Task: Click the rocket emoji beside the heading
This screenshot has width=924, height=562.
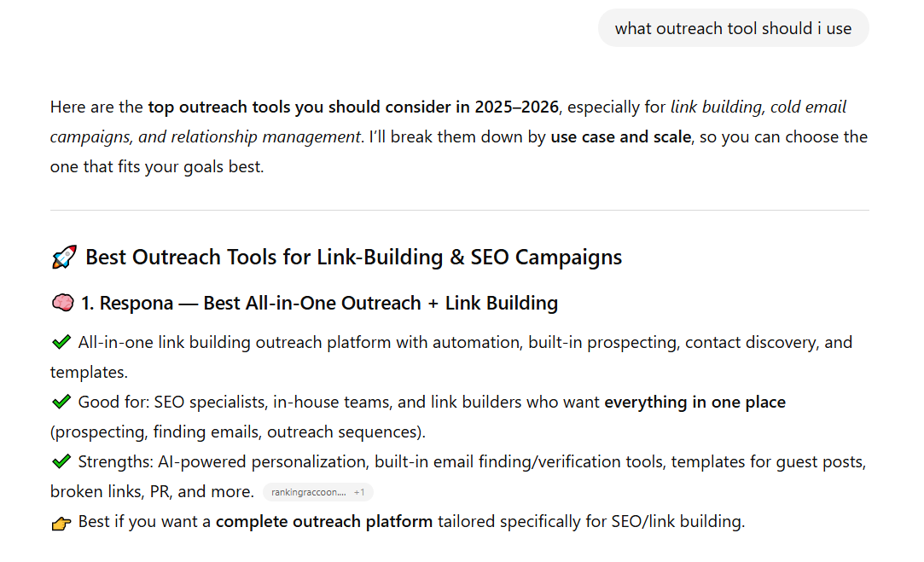Action: coord(64,258)
